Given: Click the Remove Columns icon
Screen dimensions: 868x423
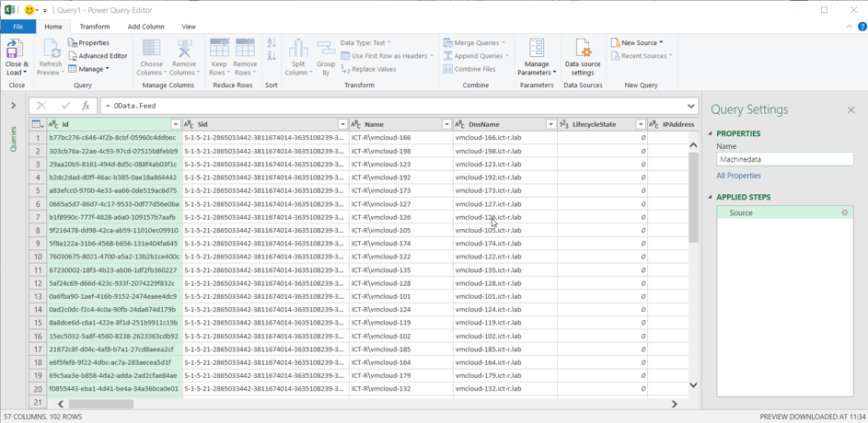Looking at the screenshot, I should click(184, 49).
